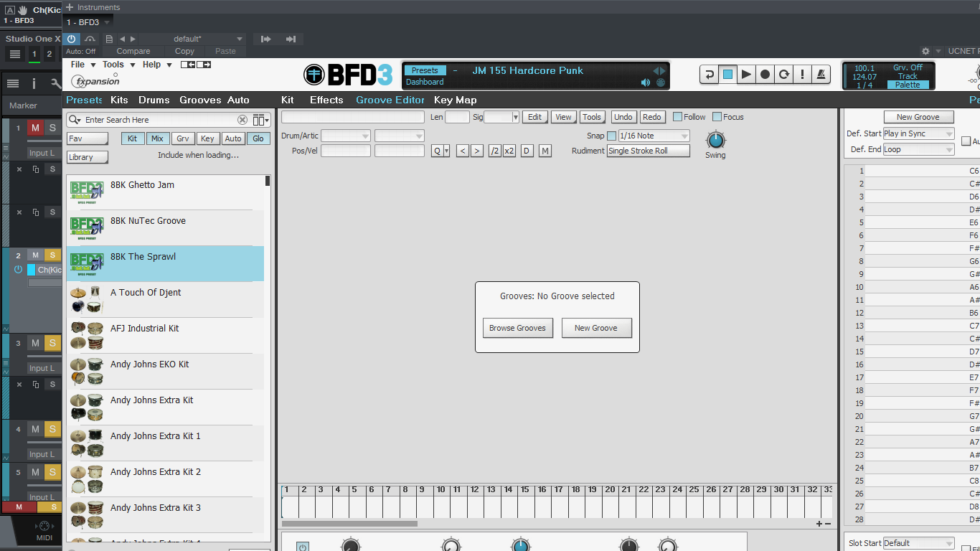Switch to the Effects tab

326,100
